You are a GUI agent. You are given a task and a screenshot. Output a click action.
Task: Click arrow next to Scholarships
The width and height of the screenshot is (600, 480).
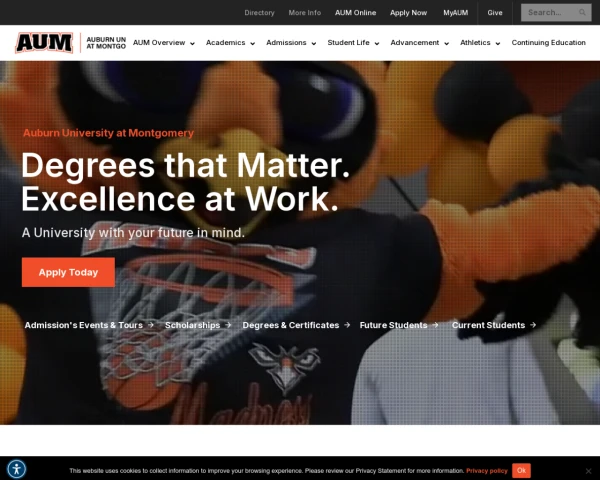pyautogui.click(x=228, y=325)
